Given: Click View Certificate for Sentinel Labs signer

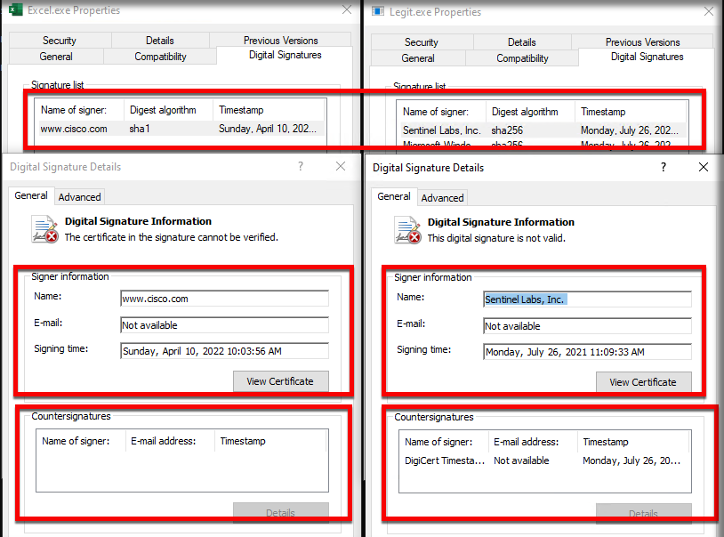Looking at the screenshot, I should tap(644, 382).
